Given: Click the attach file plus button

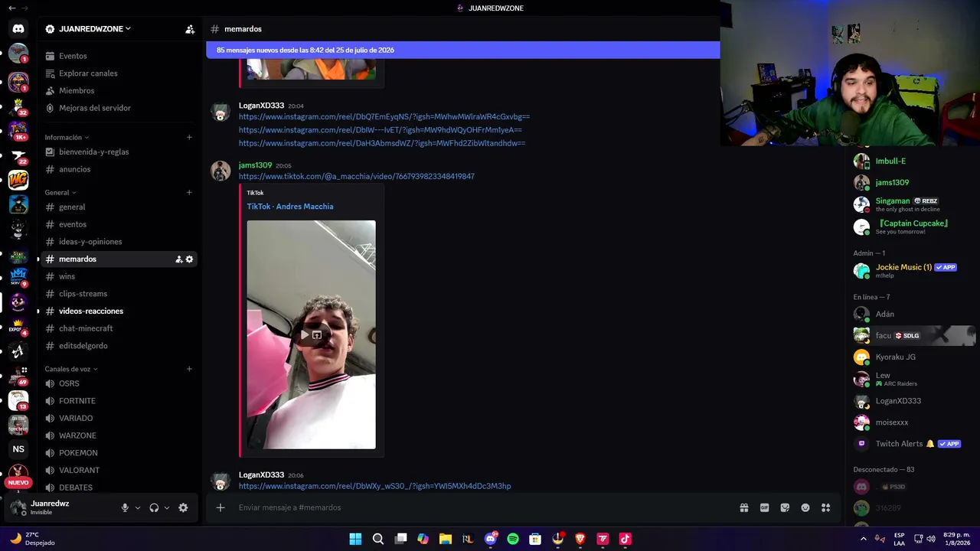Looking at the screenshot, I should [220, 507].
